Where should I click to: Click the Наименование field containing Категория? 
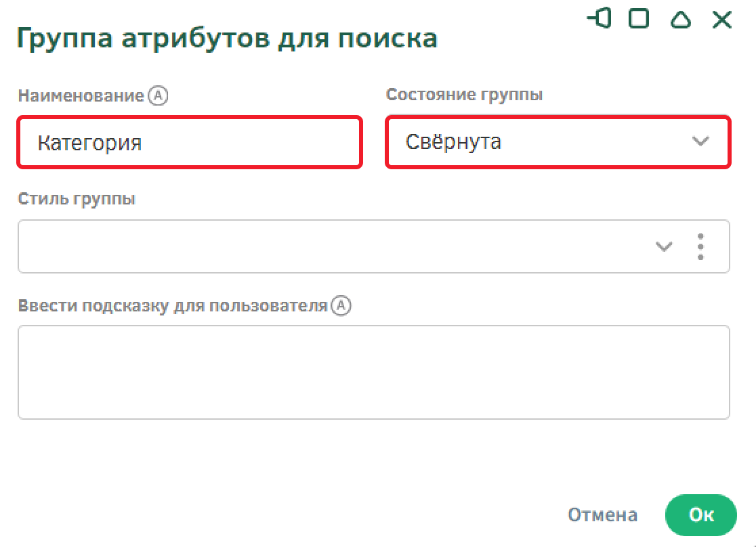(190, 143)
